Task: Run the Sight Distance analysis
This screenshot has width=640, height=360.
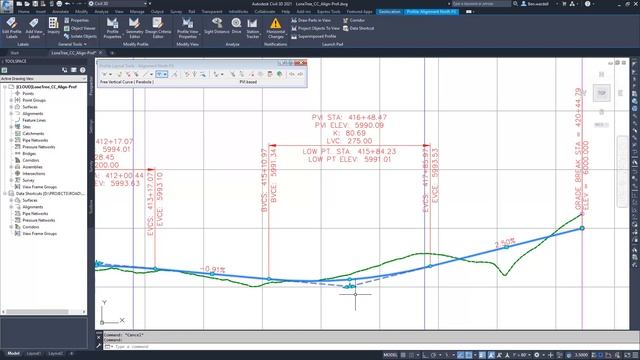Action: click(217, 25)
